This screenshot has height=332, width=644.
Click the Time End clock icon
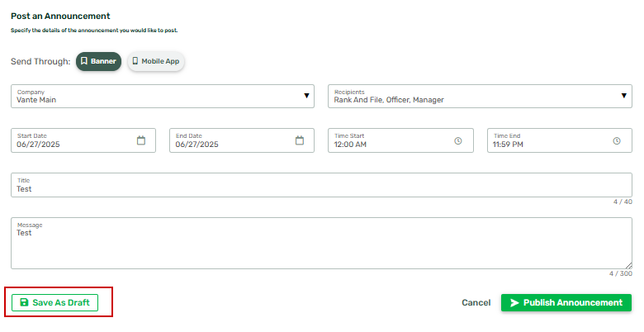pyautogui.click(x=617, y=141)
